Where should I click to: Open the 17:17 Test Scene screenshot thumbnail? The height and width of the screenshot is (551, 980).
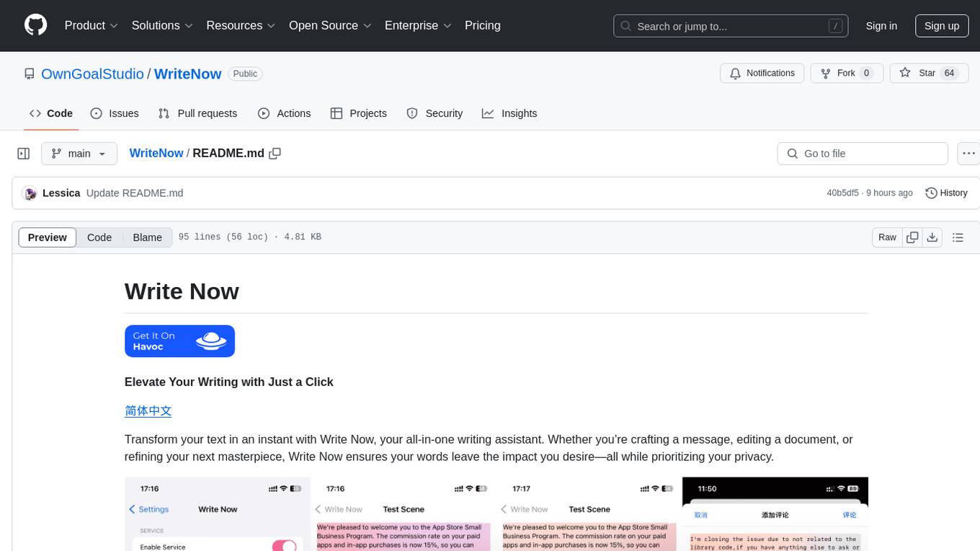tap(589, 514)
